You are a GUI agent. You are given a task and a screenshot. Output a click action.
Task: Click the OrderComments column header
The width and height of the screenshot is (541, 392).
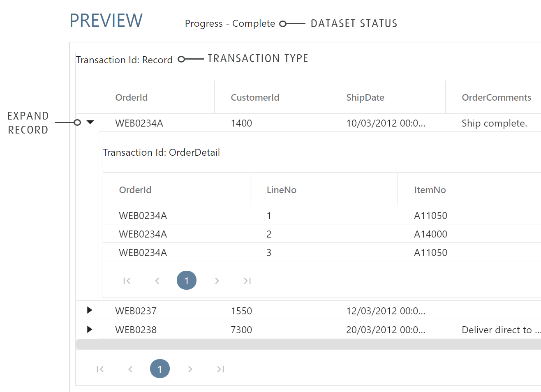pyautogui.click(x=496, y=97)
